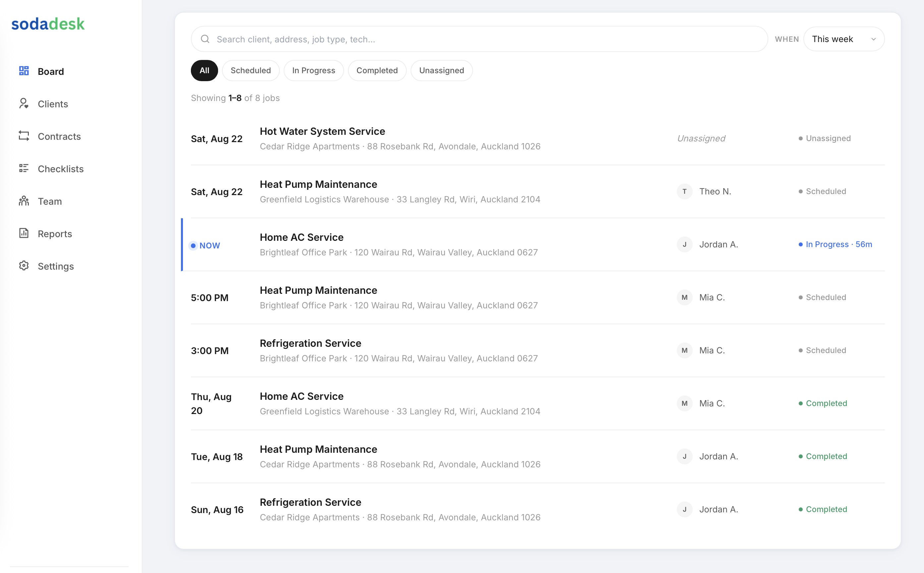
Task: Go to Contracts page
Action: [x=60, y=136]
